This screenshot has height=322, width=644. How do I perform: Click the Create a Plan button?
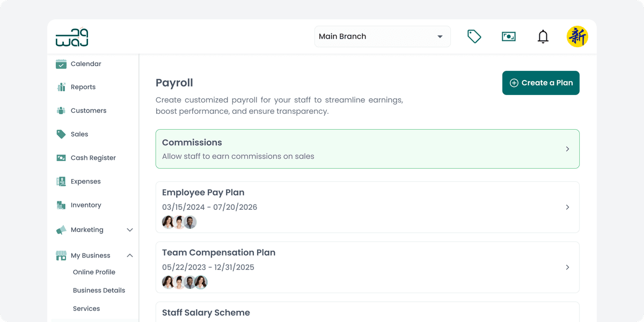(x=540, y=83)
